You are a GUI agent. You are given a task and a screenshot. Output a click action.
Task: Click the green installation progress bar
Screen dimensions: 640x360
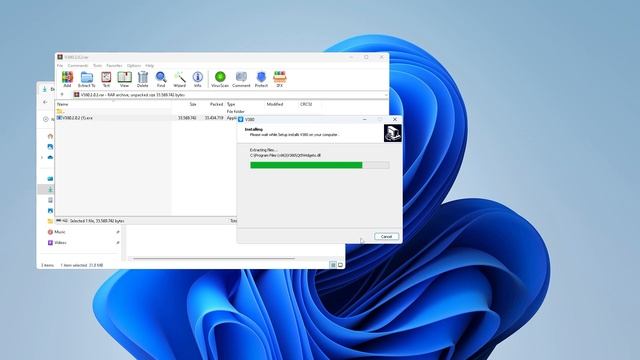(320, 165)
